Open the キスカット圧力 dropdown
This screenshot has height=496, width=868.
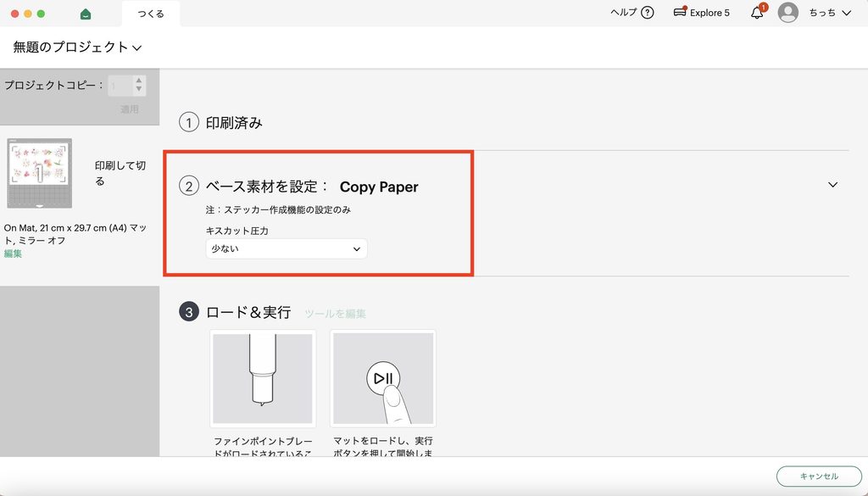click(x=287, y=249)
